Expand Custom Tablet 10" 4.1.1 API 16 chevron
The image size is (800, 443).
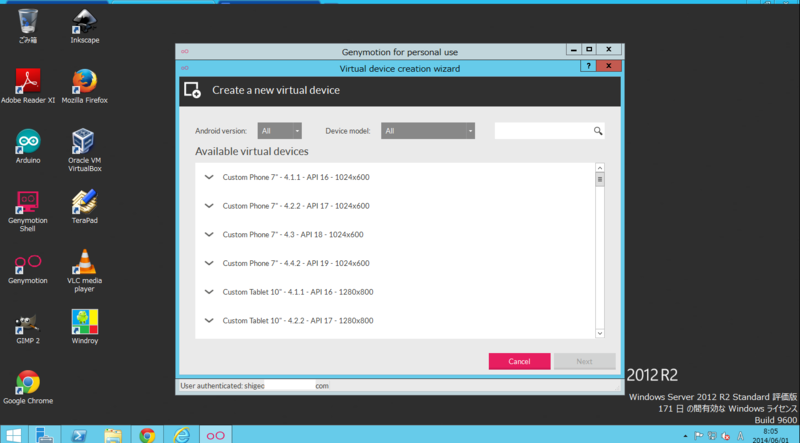tap(209, 291)
